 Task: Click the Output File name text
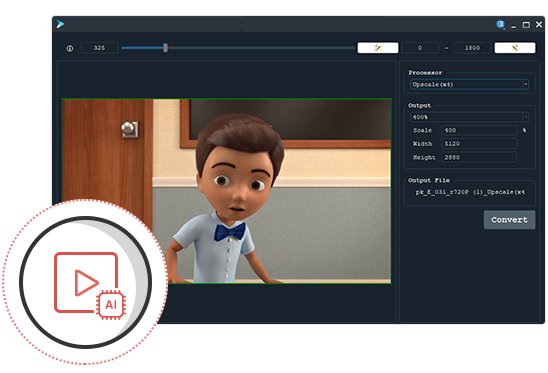tap(470, 192)
